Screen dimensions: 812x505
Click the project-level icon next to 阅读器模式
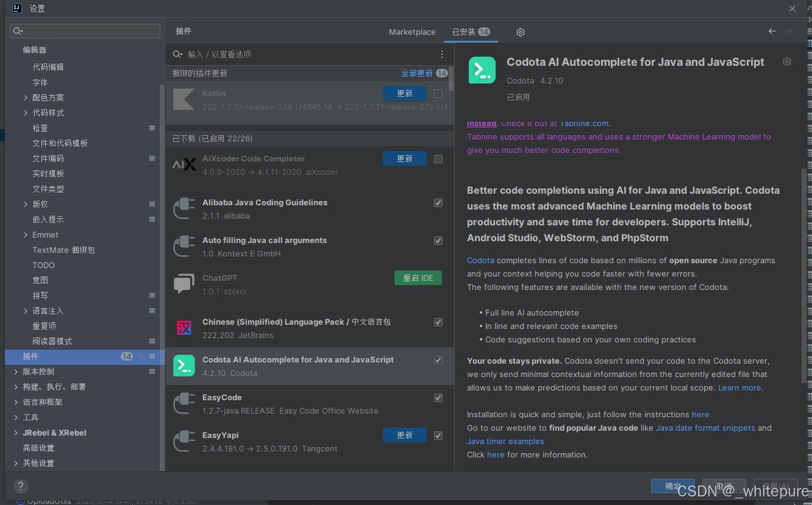tap(152, 341)
